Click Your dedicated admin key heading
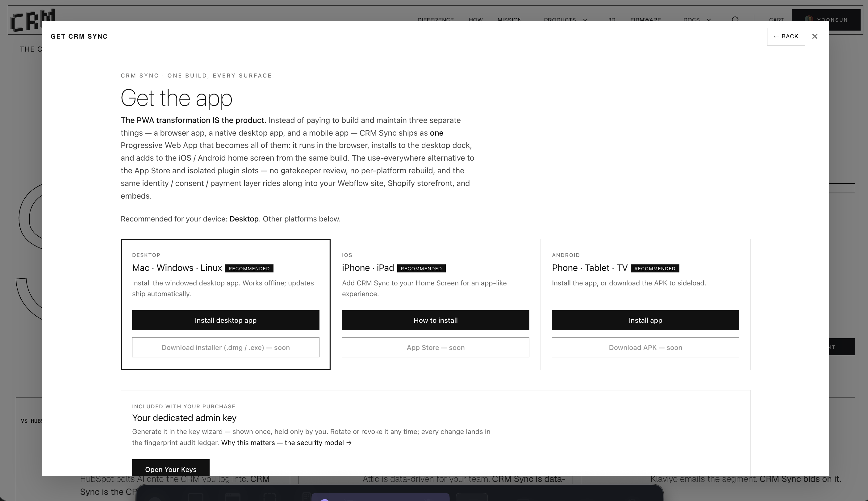868x501 pixels. [184, 418]
